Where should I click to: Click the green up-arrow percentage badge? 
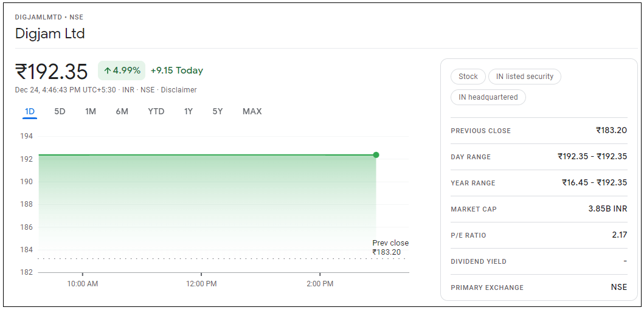(x=122, y=71)
